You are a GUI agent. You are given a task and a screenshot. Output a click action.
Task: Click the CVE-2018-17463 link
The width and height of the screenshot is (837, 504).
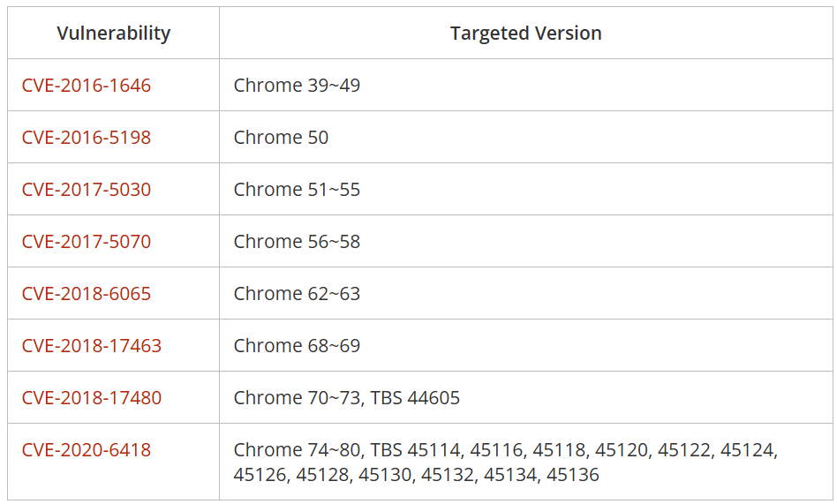[x=92, y=346]
